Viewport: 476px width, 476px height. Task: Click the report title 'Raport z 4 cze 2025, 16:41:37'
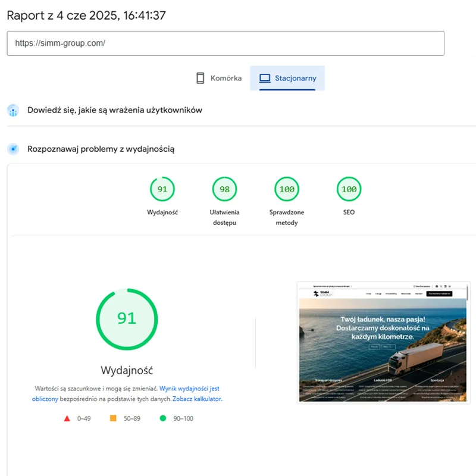(86, 15)
